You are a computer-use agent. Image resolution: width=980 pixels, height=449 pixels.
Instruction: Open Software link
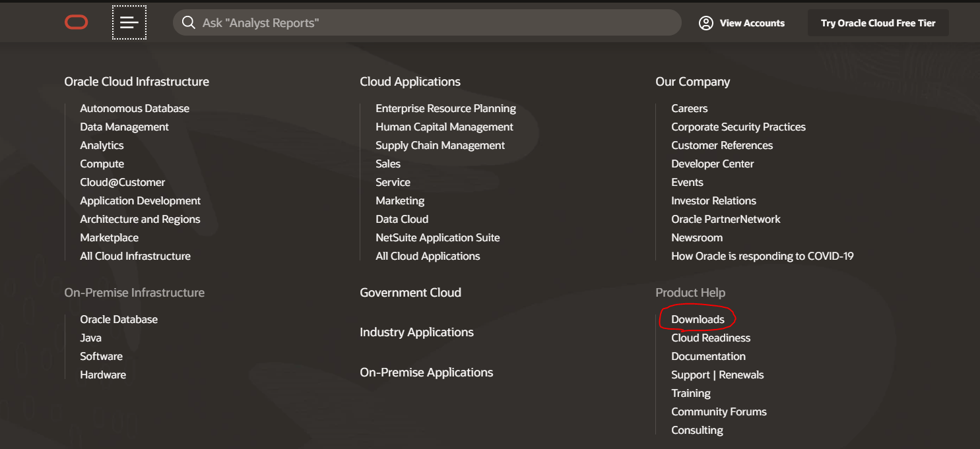[101, 356]
